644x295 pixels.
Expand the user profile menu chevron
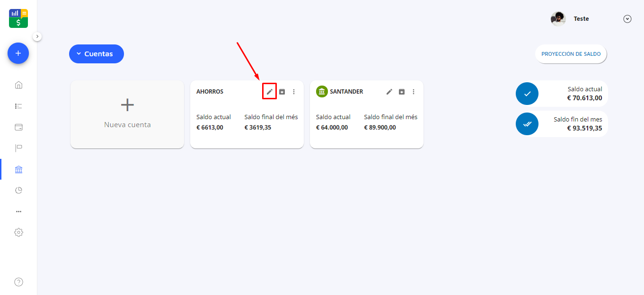point(627,19)
